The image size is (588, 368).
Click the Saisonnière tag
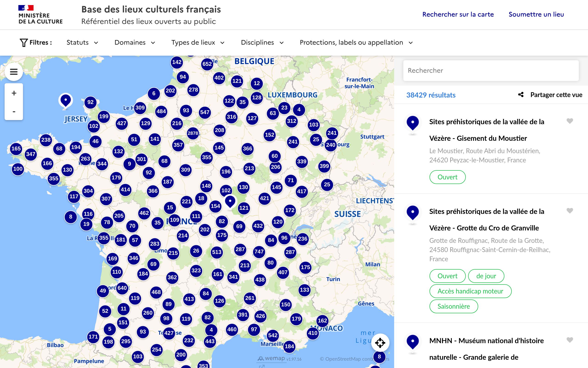pos(454,306)
